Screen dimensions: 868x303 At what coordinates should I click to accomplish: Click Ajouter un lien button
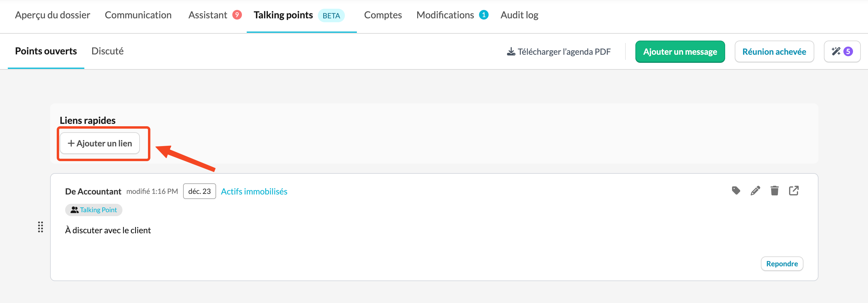coord(100,143)
